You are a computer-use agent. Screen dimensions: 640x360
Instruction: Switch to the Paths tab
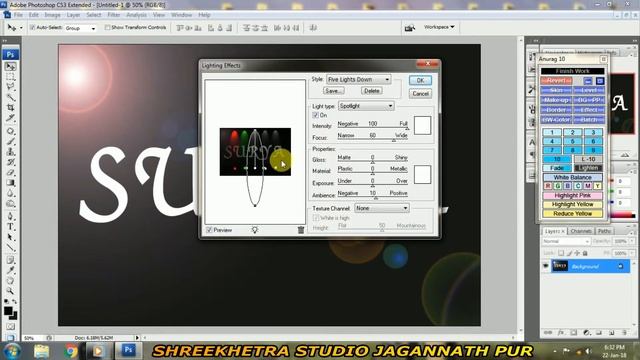point(604,231)
